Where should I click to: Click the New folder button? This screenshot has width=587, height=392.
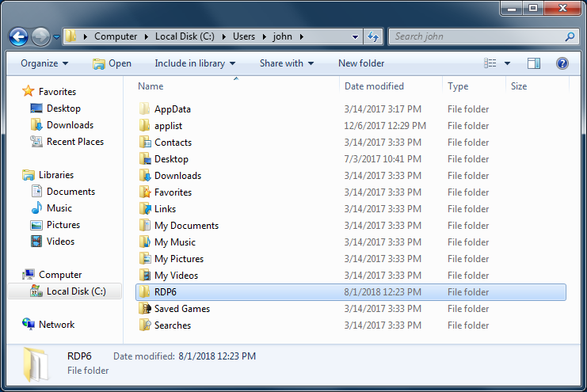pyautogui.click(x=361, y=63)
